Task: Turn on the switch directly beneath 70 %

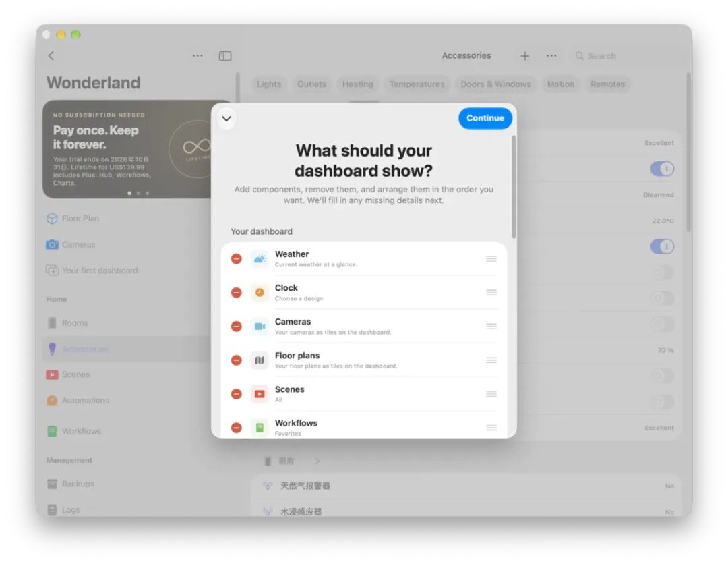Action: click(662, 376)
